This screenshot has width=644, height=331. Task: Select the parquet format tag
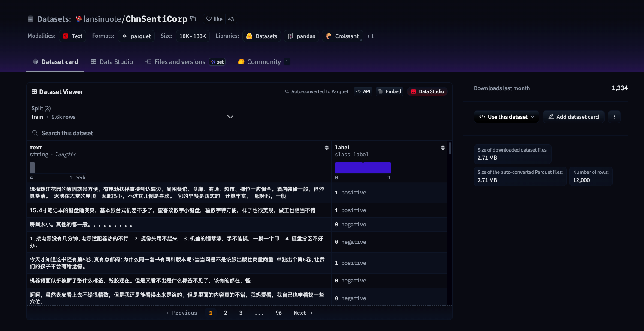[136, 36]
